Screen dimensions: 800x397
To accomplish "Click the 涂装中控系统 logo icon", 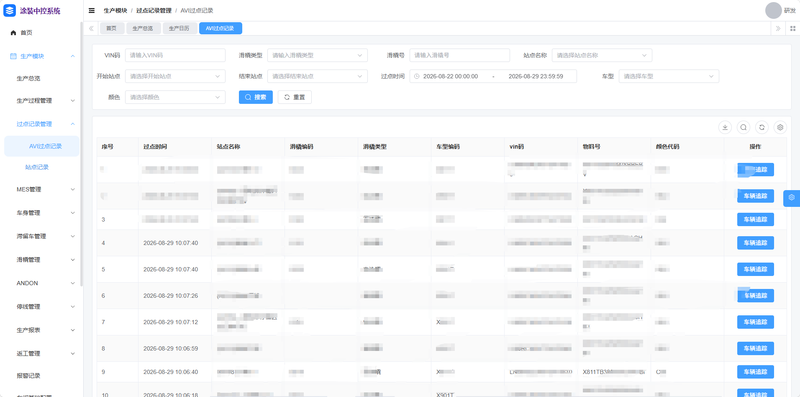I will pyautogui.click(x=9, y=11).
